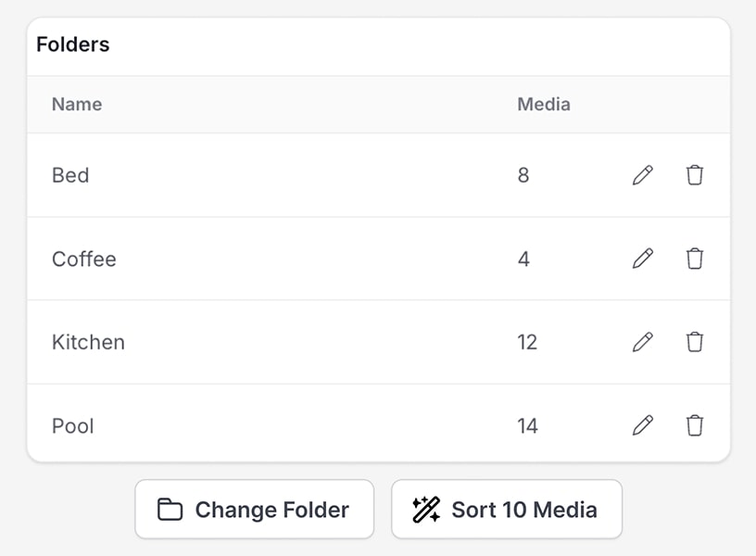Click the Change Folder button
This screenshot has height=556, width=756.
255,509
